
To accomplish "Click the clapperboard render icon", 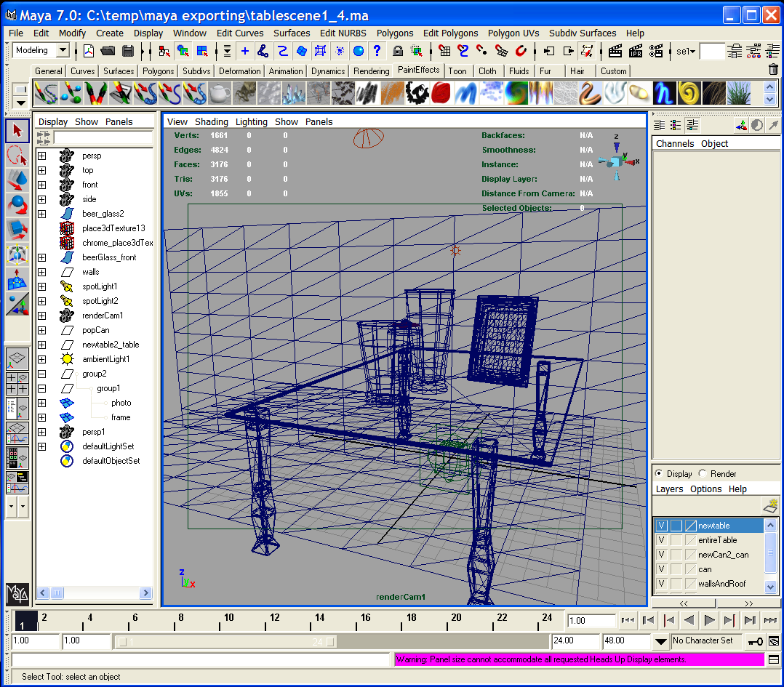I will pos(615,51).
